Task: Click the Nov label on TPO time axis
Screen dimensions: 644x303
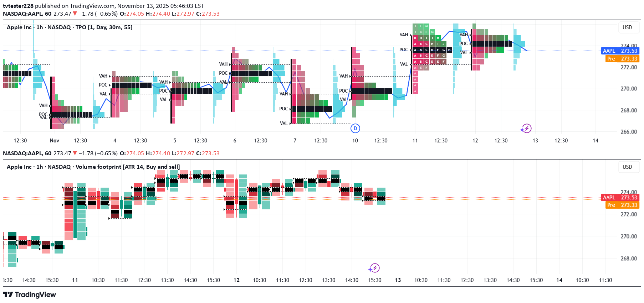Action: (x=55, y=141)
